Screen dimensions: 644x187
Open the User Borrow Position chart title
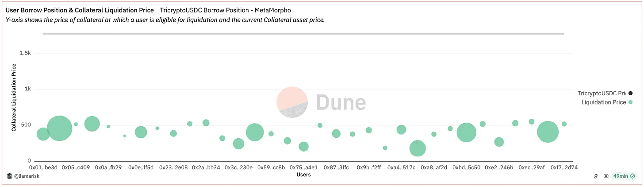[80, 10]
